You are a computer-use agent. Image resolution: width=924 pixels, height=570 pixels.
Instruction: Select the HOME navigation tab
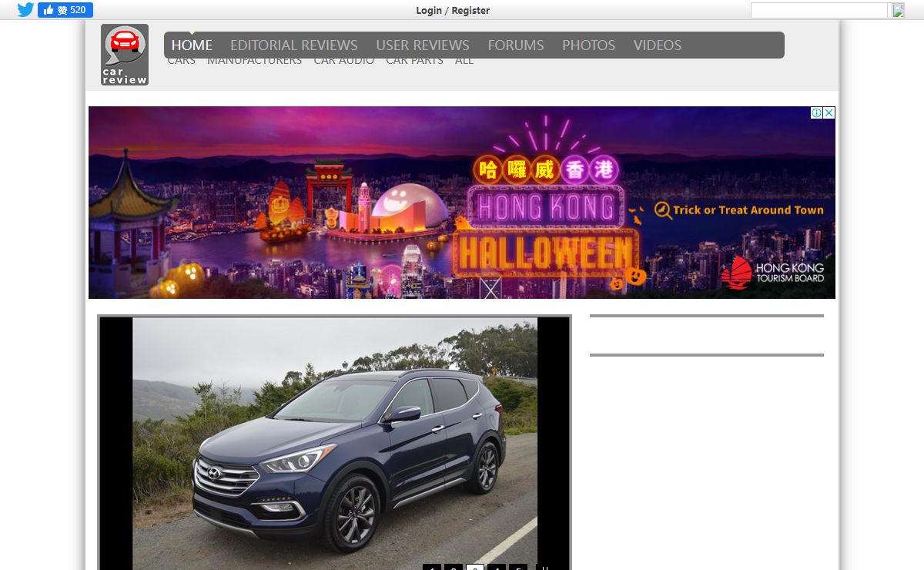coord(192,45)
